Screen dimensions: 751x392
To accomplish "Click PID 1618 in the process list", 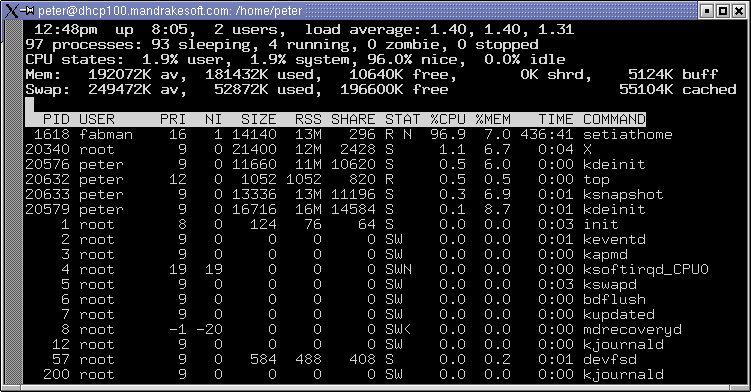I will coord(51,134).
